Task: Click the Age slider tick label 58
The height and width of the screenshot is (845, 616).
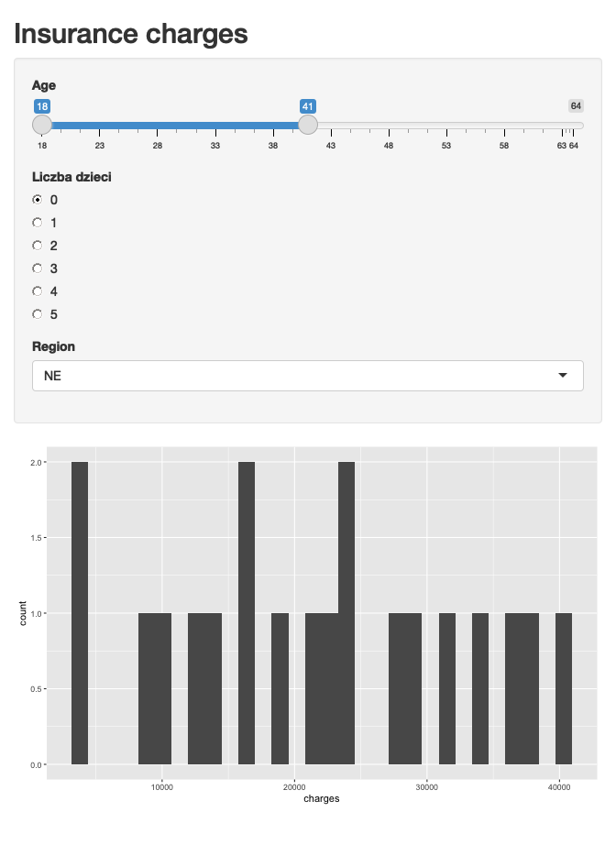Action: (x=504, y=146)
